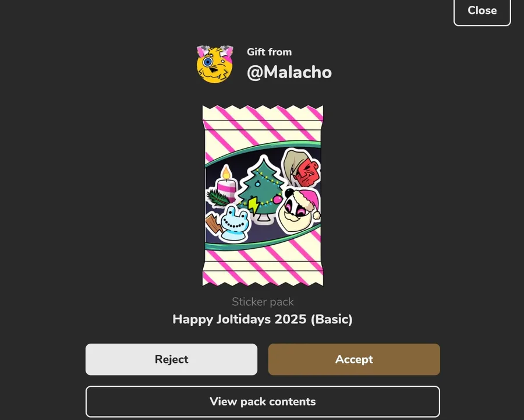Close the gift dialog
This screenshot has height=420, width=524.
click(x=482, y=10)
